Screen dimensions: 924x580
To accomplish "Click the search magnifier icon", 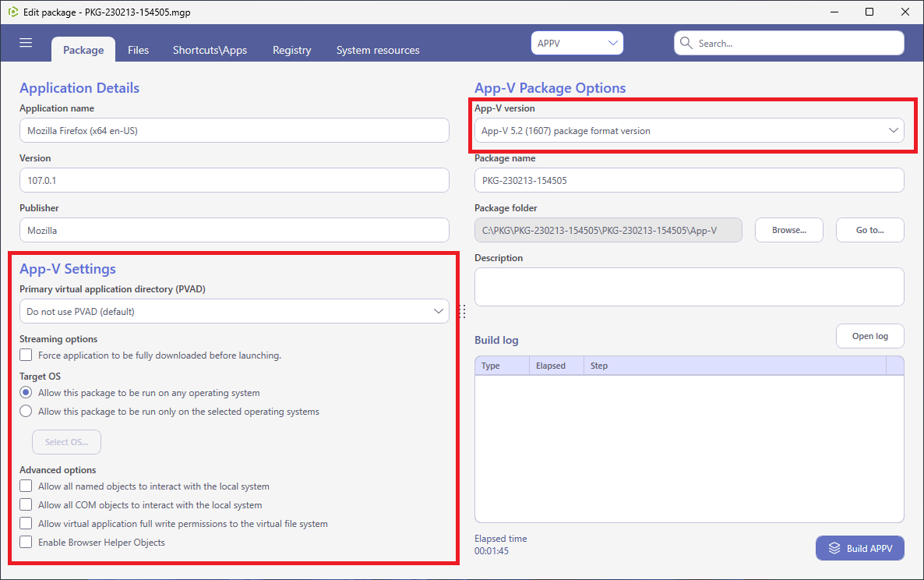I will coord(686,43).
